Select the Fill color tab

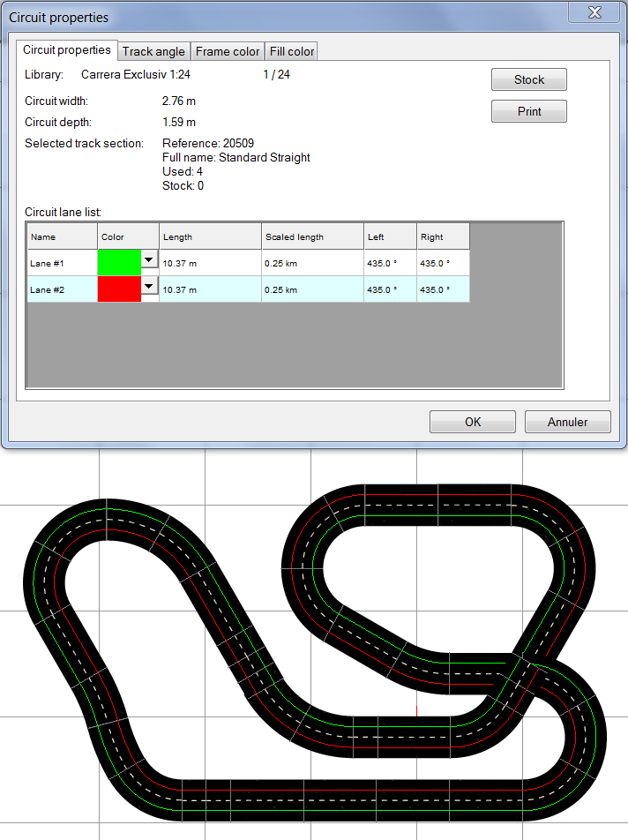[x=291, y=51]
